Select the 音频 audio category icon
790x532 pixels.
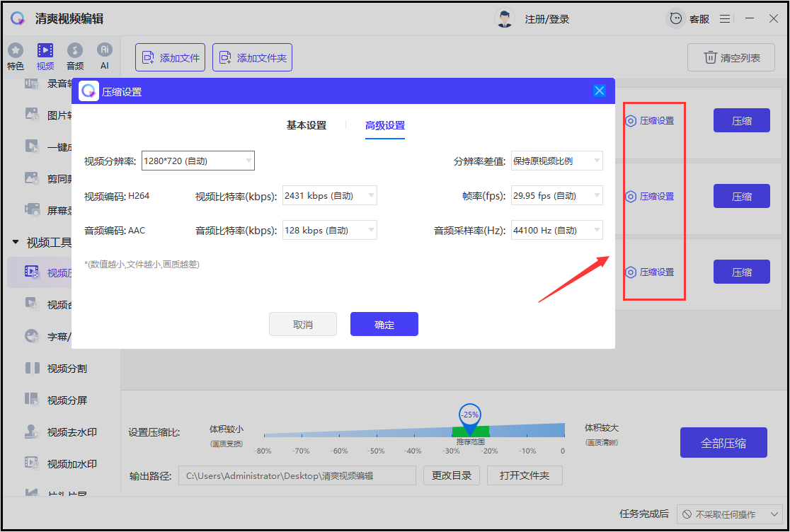click(75, 50)
